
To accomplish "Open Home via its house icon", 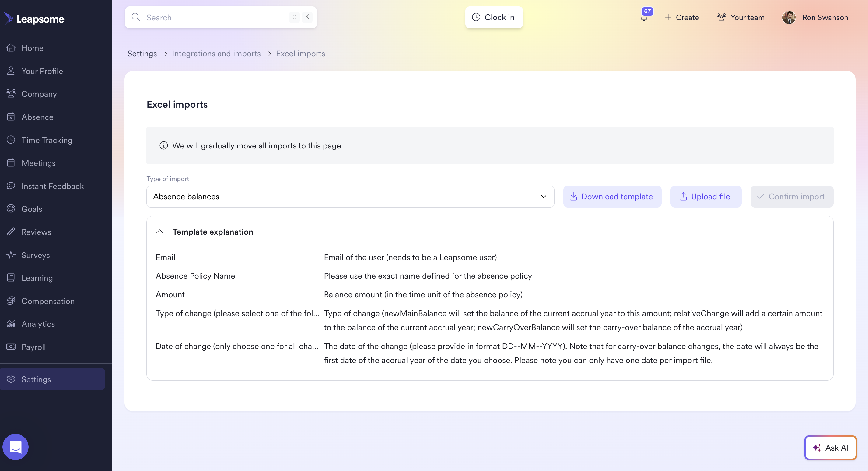I will pos(11,47).
